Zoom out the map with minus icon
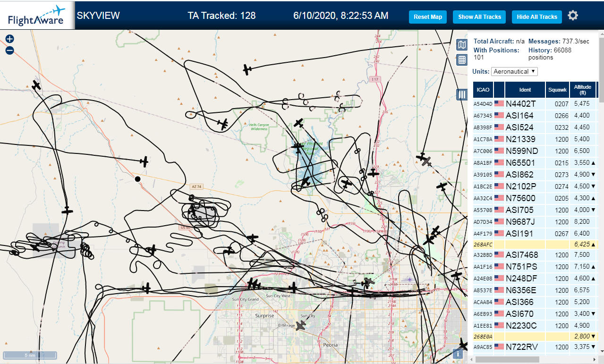Viewport: 604px width, 364px height. coord(10,51)
